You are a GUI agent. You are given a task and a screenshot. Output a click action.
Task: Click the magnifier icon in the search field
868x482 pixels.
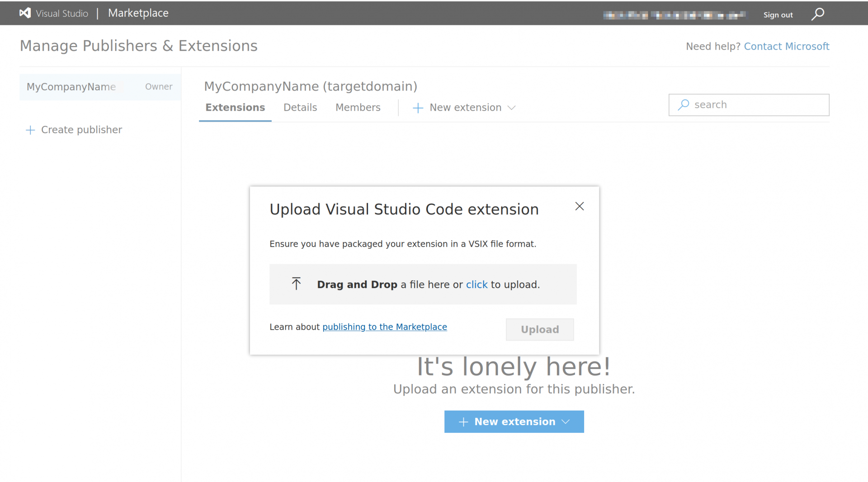[x=684, y=104]
